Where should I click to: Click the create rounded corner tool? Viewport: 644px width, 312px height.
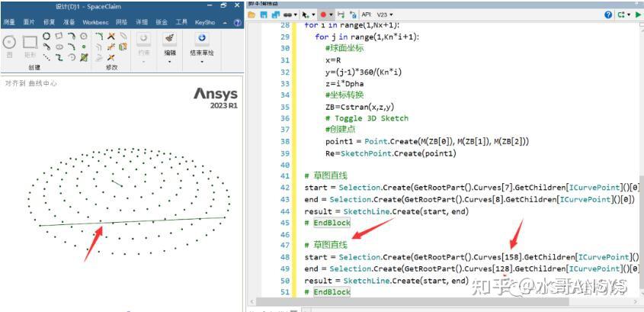99,36
